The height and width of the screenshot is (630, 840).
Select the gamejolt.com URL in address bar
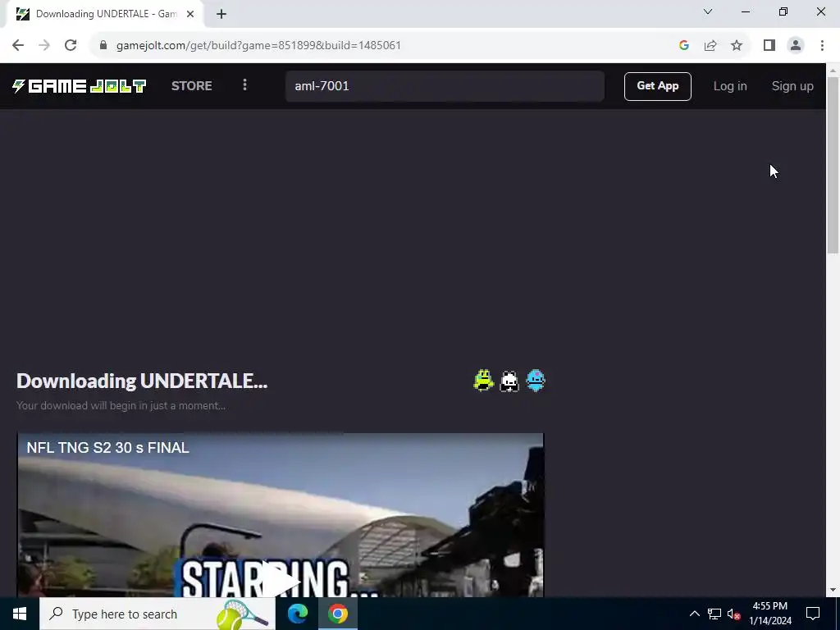pos(258,45)
